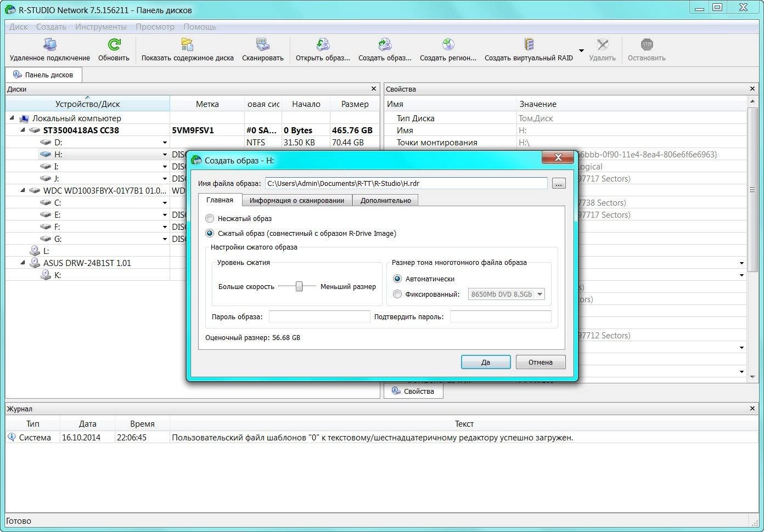Click Показать содержимое диска toolbar icon
This screenshot has height=532, width=764.
pyautogui.click(x=187, y=44)
